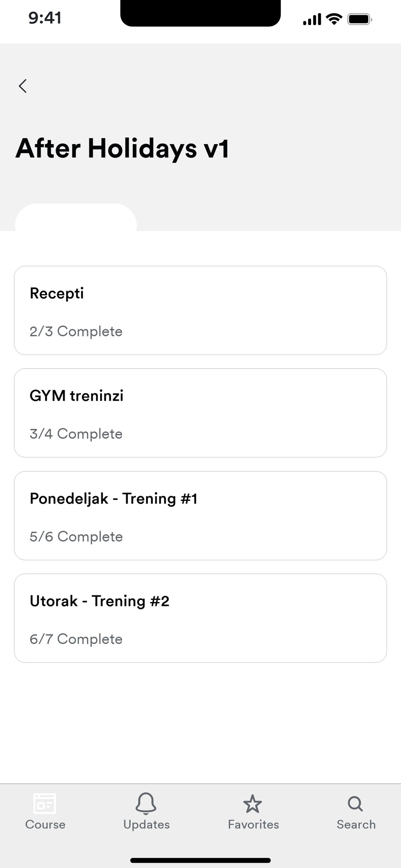Screen dimensions: 401x868
Task: Open Ponedeljak - Trening #1 card
Action: (200, 516)
